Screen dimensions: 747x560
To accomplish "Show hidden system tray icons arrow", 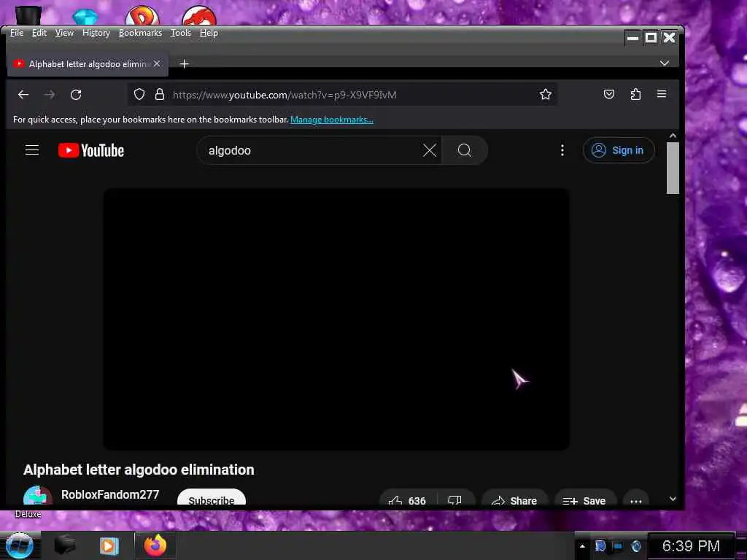I will (x=581, y=545).
